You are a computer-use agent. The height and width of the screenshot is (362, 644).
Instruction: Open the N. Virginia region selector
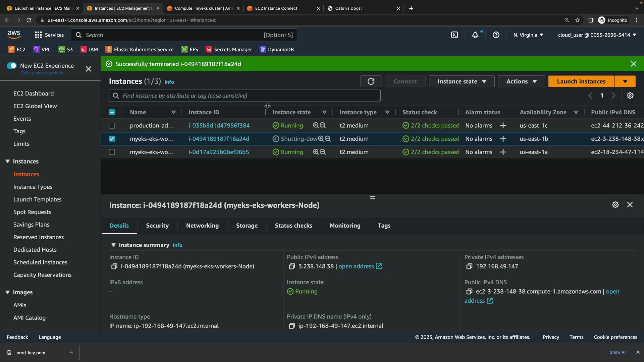pyautogui.click(x=528, y=35)
